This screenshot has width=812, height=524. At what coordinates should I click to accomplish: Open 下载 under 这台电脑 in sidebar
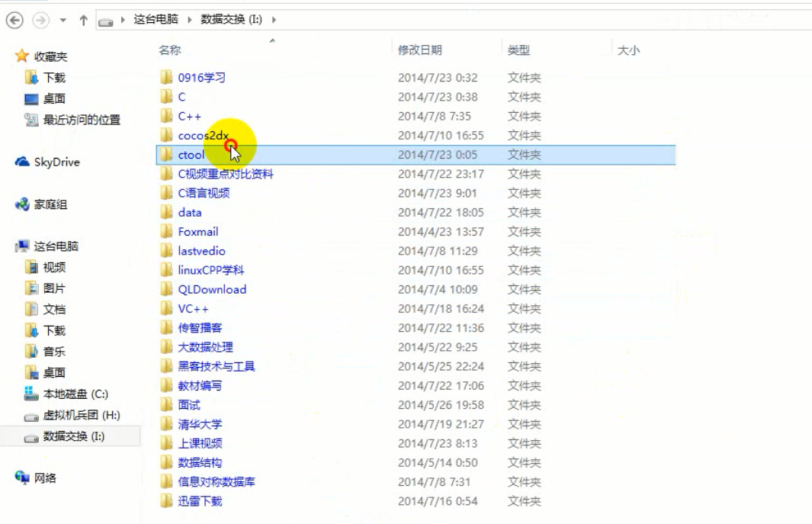[54, 331]
